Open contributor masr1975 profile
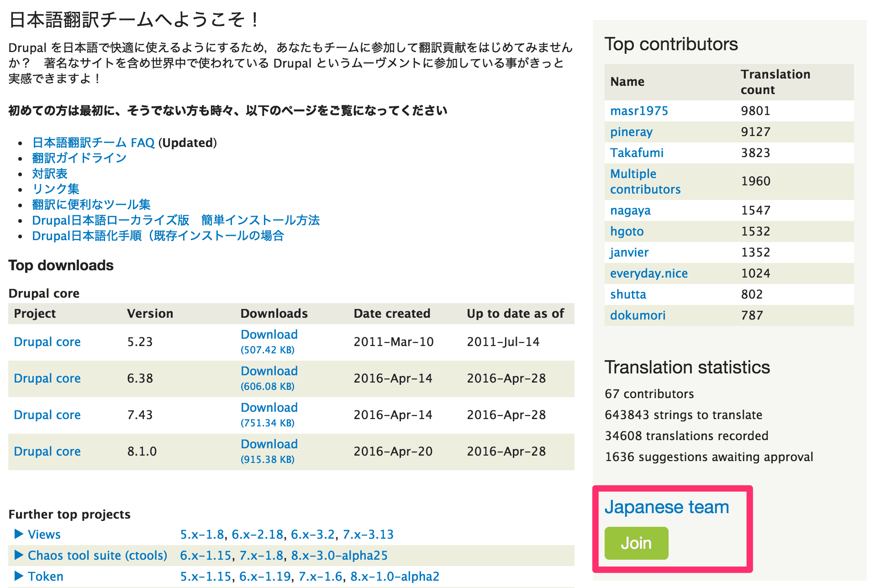 coord(639,110)
